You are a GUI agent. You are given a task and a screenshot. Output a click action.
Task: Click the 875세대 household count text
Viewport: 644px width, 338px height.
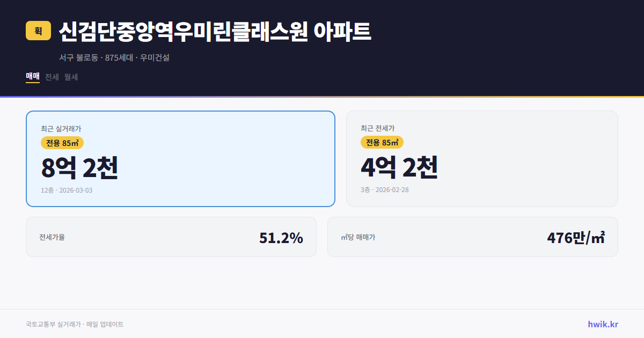click(119, 57)
